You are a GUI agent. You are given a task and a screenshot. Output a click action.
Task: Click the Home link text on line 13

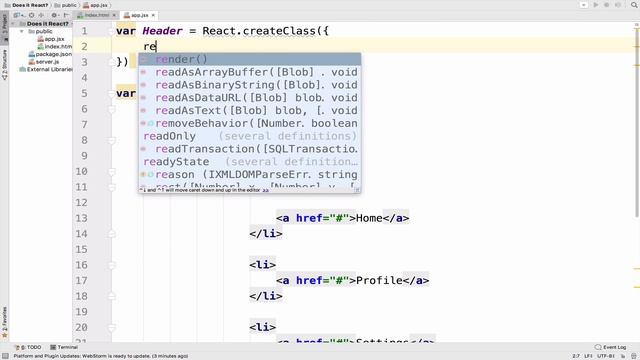coord(369,218)
